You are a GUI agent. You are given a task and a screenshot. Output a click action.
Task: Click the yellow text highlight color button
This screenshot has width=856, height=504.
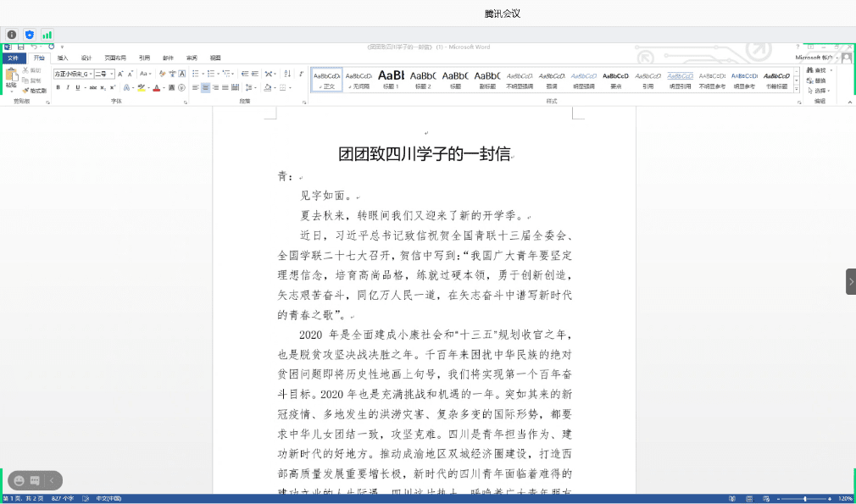click(x=142, y=88)
